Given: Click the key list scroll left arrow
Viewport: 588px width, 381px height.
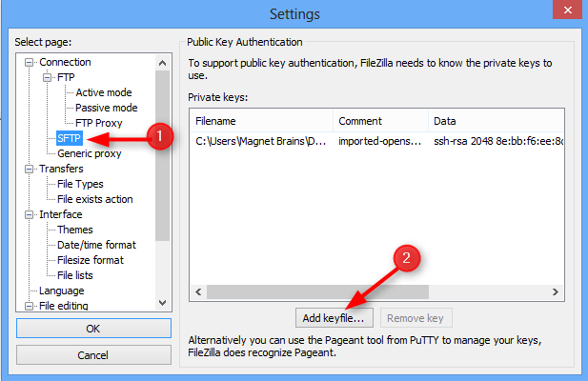Looking at the screenshot, I should (x=199, y=291).
